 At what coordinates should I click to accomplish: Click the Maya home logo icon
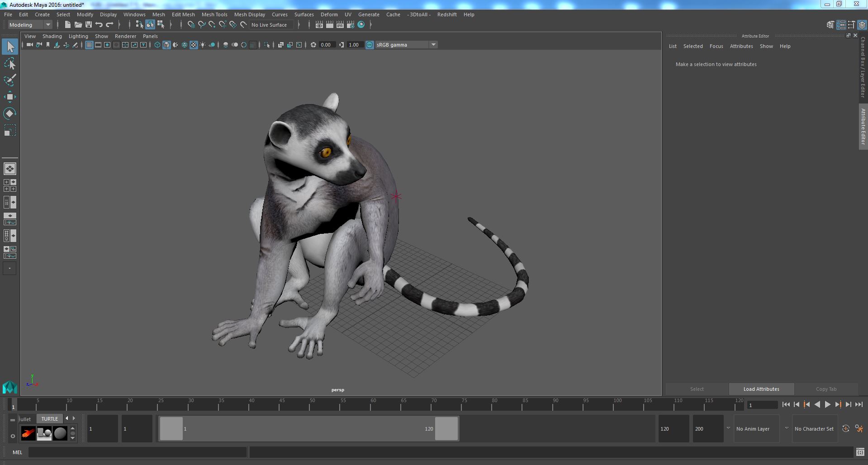click(9, 387)
